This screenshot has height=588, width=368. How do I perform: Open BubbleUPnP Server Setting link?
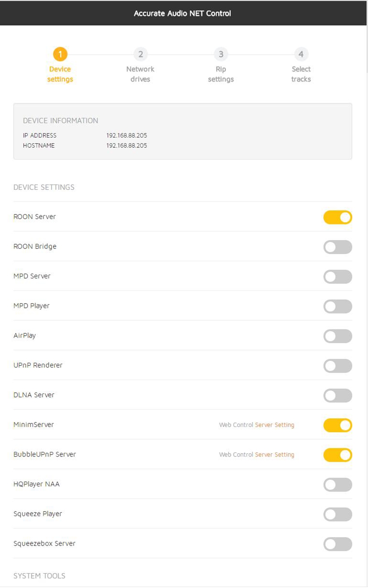[274, 455]
